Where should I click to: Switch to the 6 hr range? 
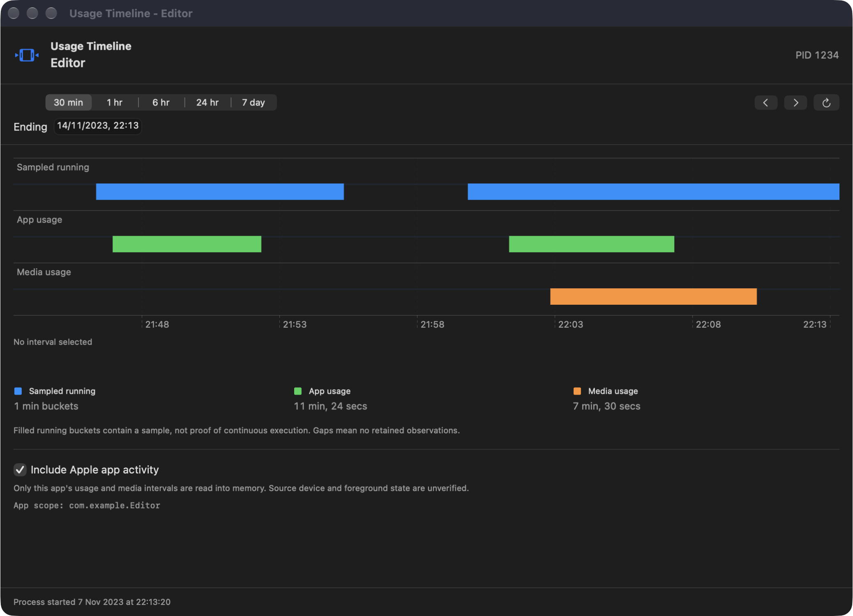pyautogui.click(x=161, y=103)
